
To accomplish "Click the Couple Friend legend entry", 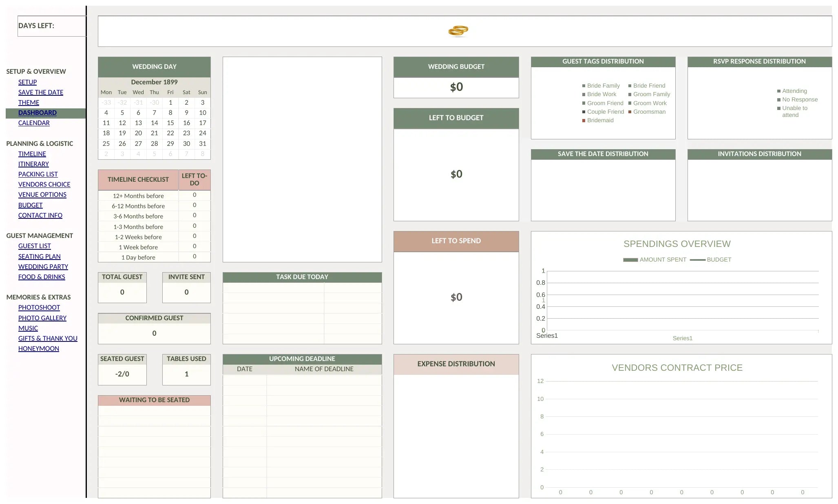I will [x=603, y=112].
